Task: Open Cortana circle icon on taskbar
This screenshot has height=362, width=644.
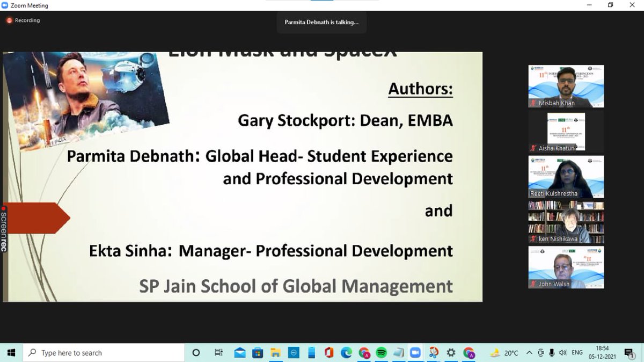Action: (x=196, y=353)
